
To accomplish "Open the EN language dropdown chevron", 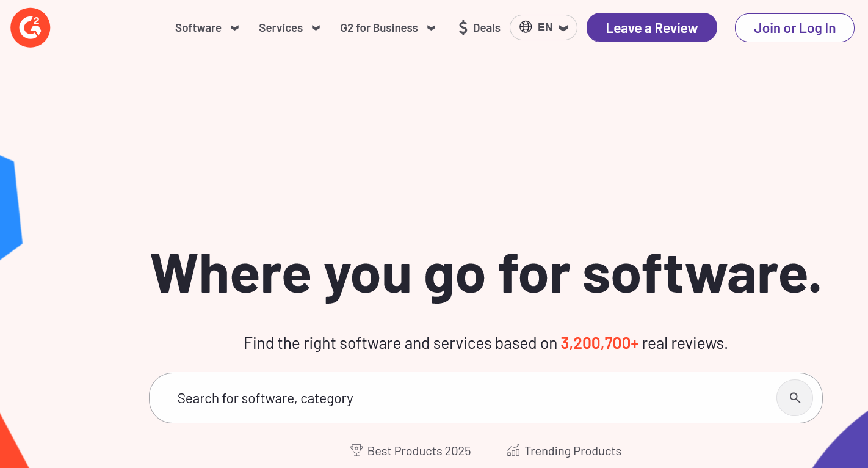I will point(563,28).
